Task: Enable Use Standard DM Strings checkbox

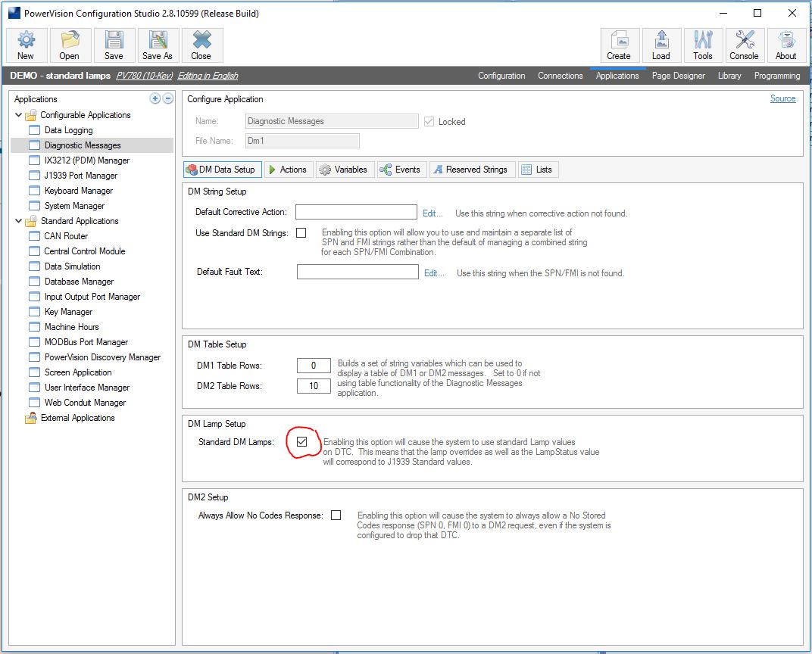Action: (x=301, y=233)
